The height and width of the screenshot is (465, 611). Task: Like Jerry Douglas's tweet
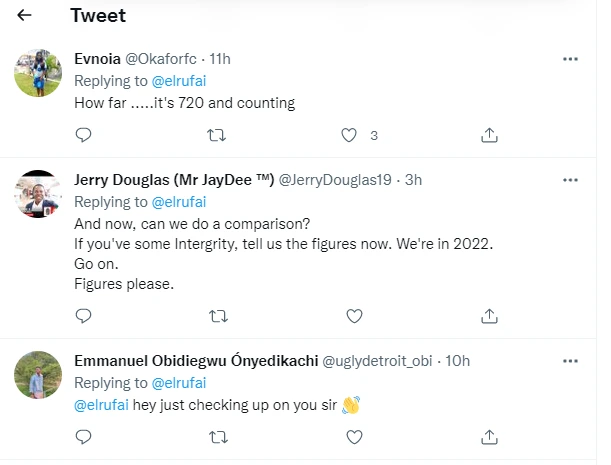[x=353, y=316]
